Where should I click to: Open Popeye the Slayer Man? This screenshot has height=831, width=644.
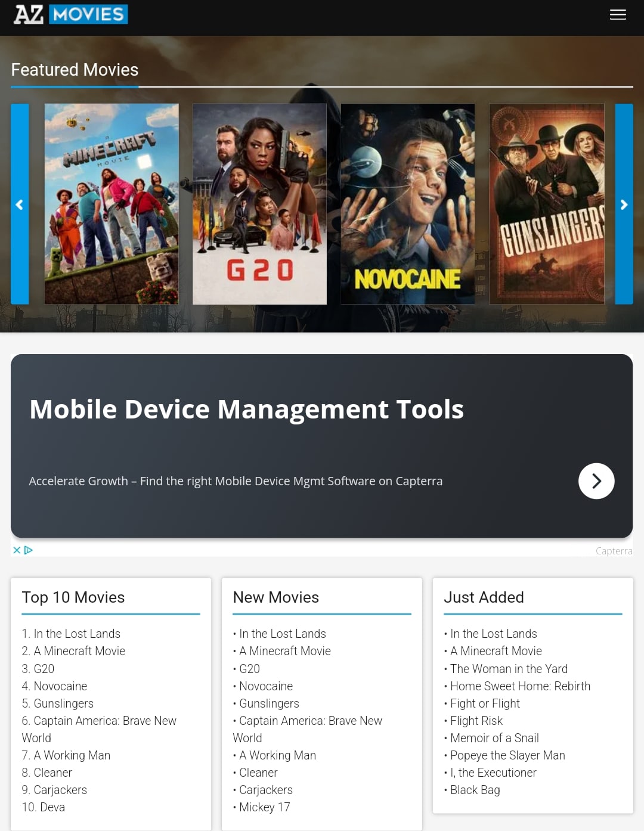coord(507,755)
